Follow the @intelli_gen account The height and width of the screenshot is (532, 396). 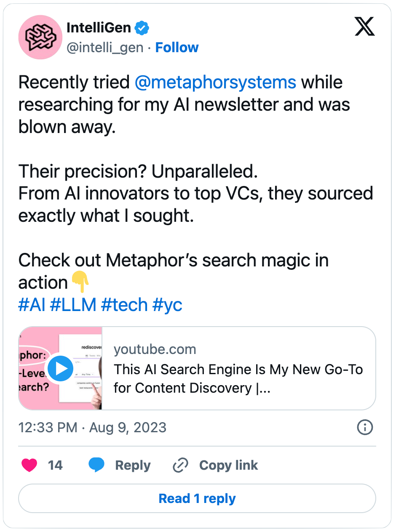tap(177, 48)
